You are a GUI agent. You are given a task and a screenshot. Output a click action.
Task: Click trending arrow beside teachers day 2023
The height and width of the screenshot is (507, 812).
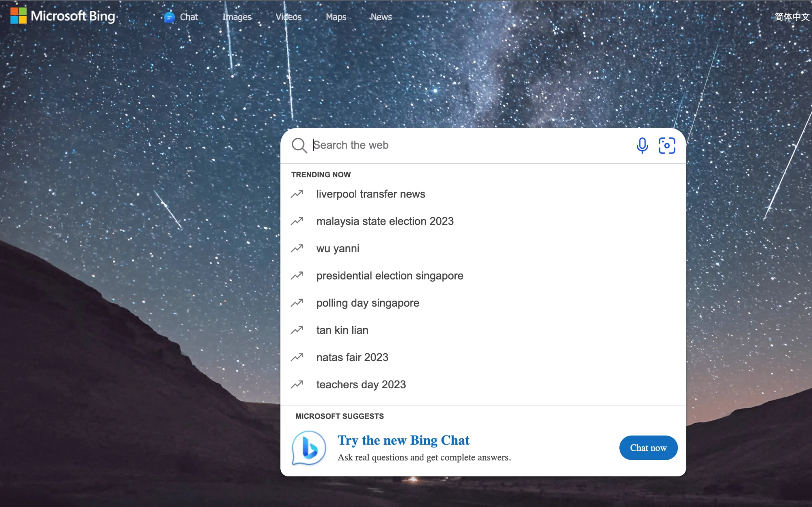pyautogui.click(x=297, y=385)
